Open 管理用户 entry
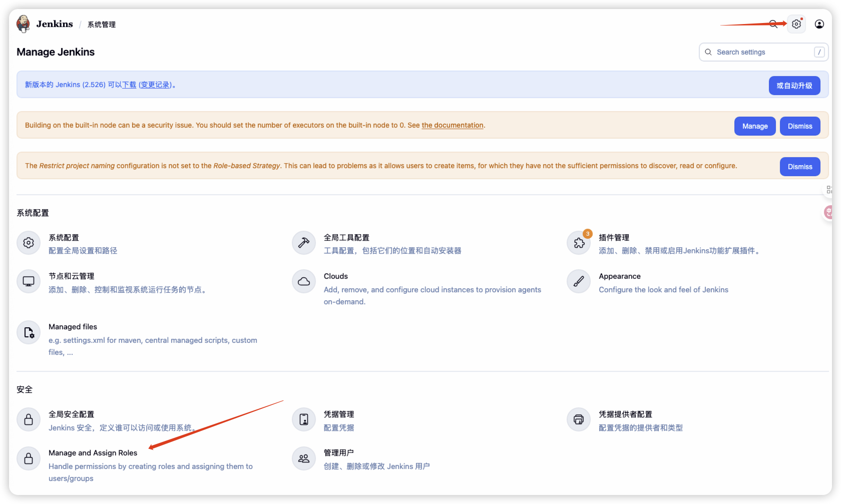This screenshot has height=504, width=841. (339, 452)
